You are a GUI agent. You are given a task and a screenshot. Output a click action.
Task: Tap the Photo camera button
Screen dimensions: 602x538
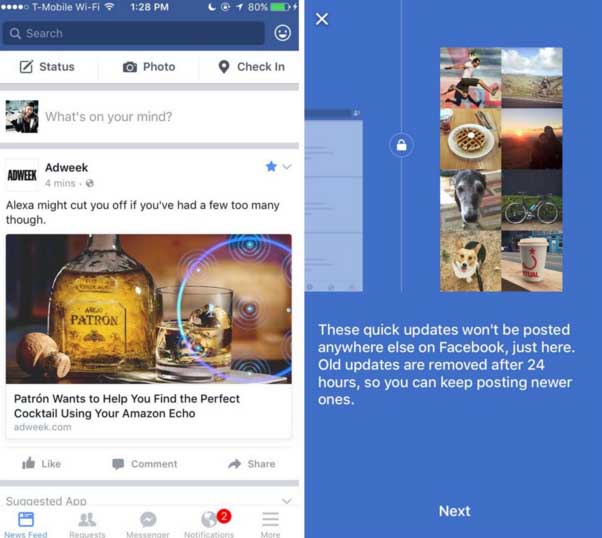pyautogui.click(x=149, y=67)
